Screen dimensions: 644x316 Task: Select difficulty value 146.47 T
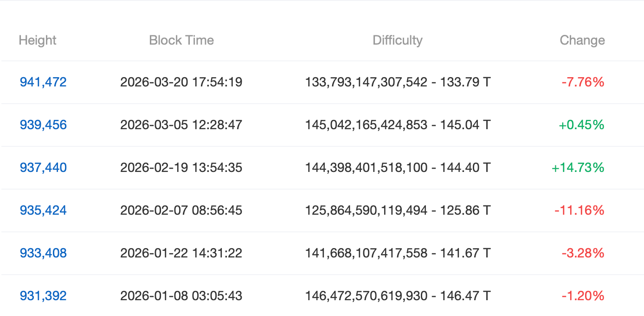[x=397, y=295]
